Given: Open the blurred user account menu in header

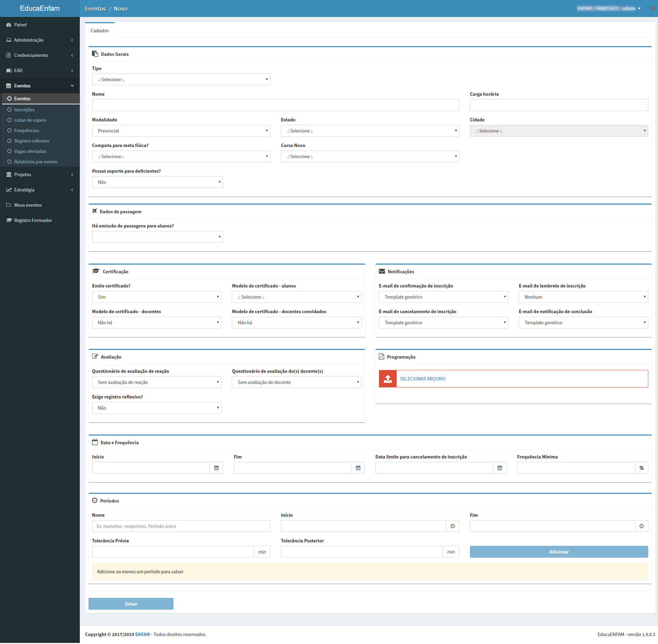Looking at the screenshot, I should (609, 8).
